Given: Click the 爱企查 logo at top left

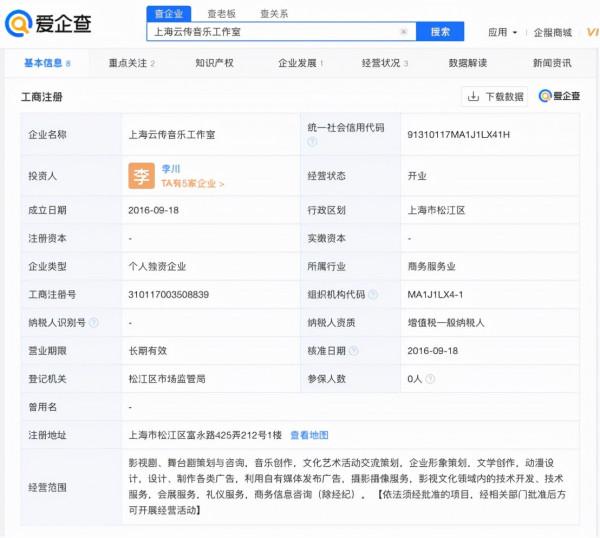Looking at the screenshot, I should (48, 24).
